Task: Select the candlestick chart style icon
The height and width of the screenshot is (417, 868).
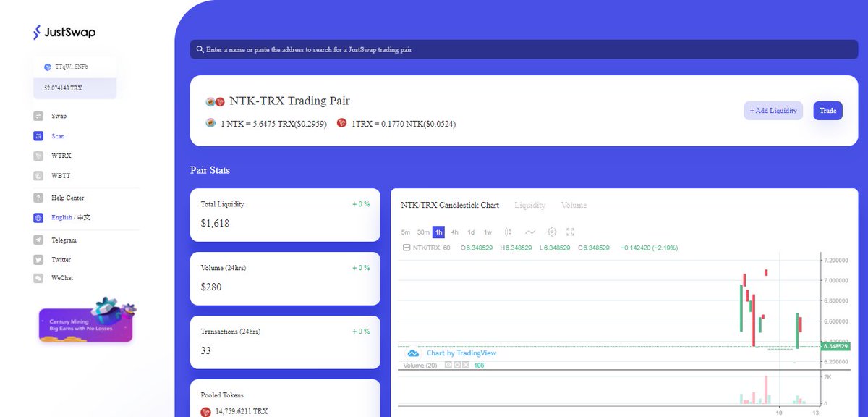Action: (x=507, y=232)
